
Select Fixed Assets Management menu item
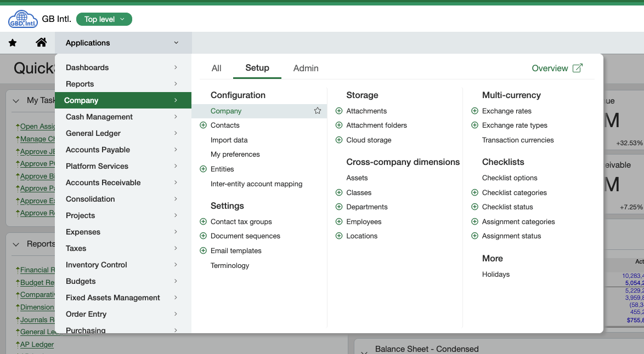[123, 298]
